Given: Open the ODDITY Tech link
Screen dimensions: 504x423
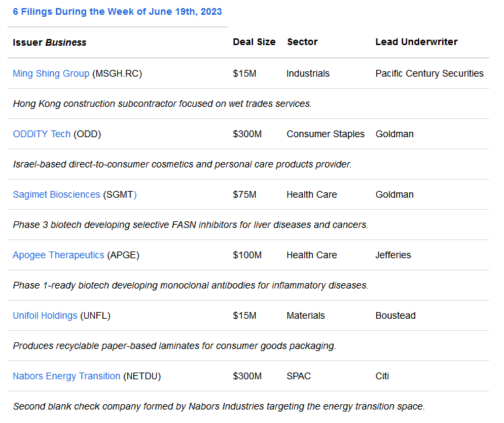Looking at the screenshot, I should (x=42, y=134).
